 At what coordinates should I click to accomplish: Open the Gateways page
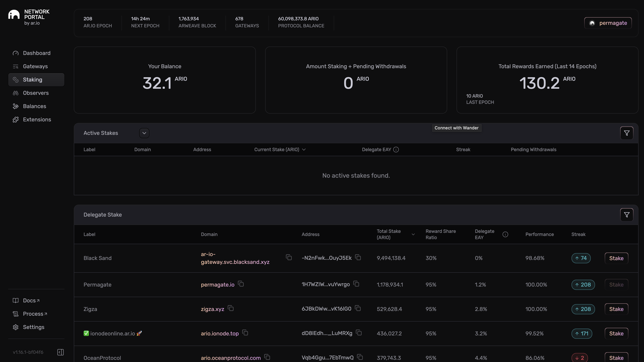coord(35,66)
